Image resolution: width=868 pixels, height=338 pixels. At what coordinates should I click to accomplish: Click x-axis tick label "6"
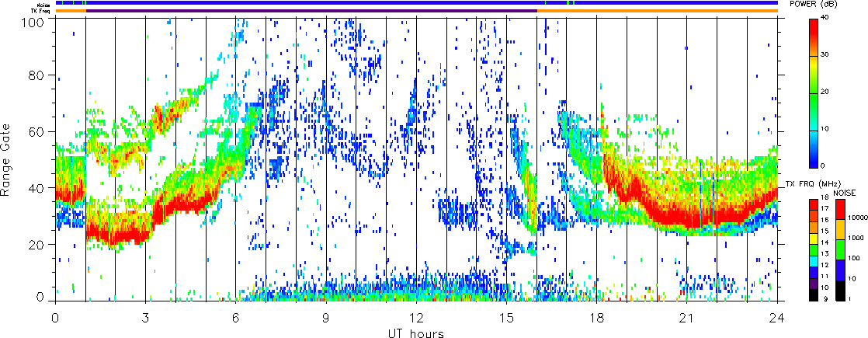(236, 317)
